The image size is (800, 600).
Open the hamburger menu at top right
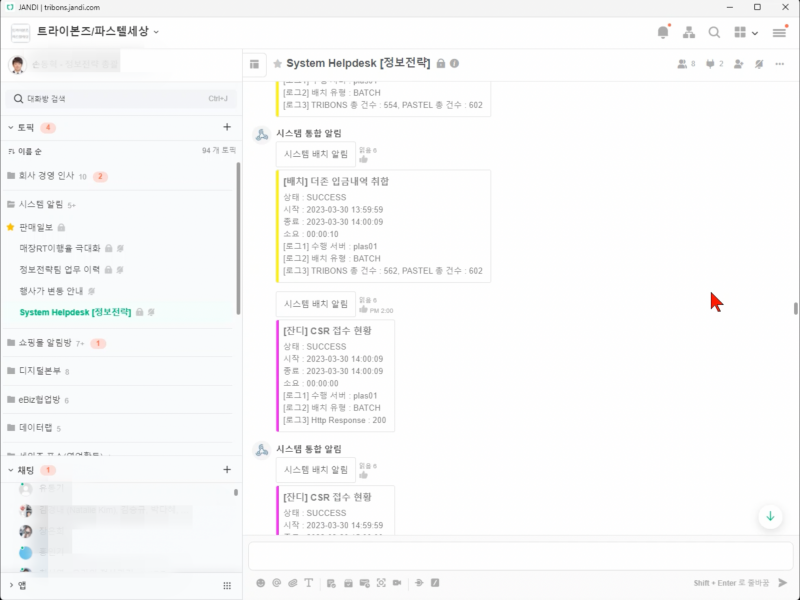coord(779,32)
